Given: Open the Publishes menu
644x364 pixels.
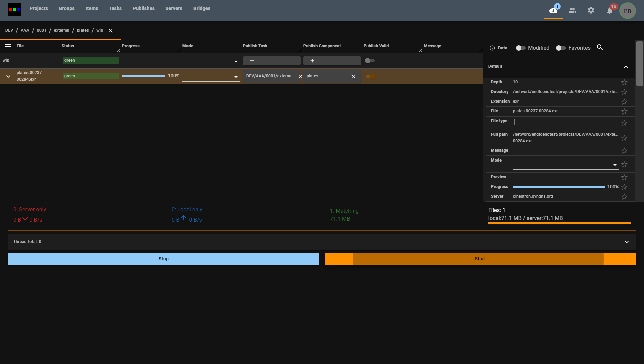Looking at the screenshot, I should pos(143,8).
